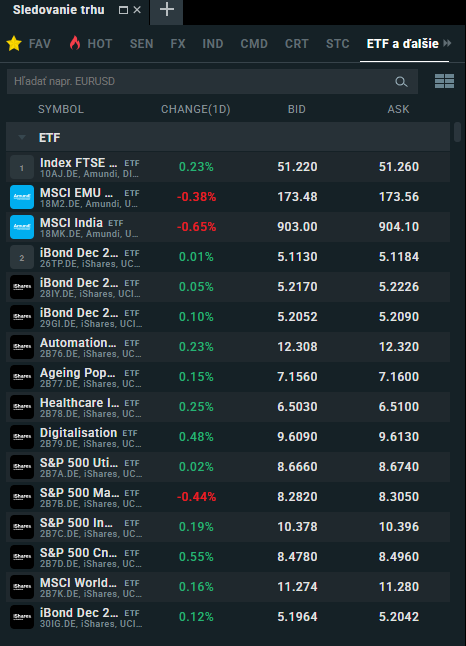This screenshot has height=646, width=466.
Task: Click iShares logo for 29GI.DE iBond
Action: (x=22, y=317)
